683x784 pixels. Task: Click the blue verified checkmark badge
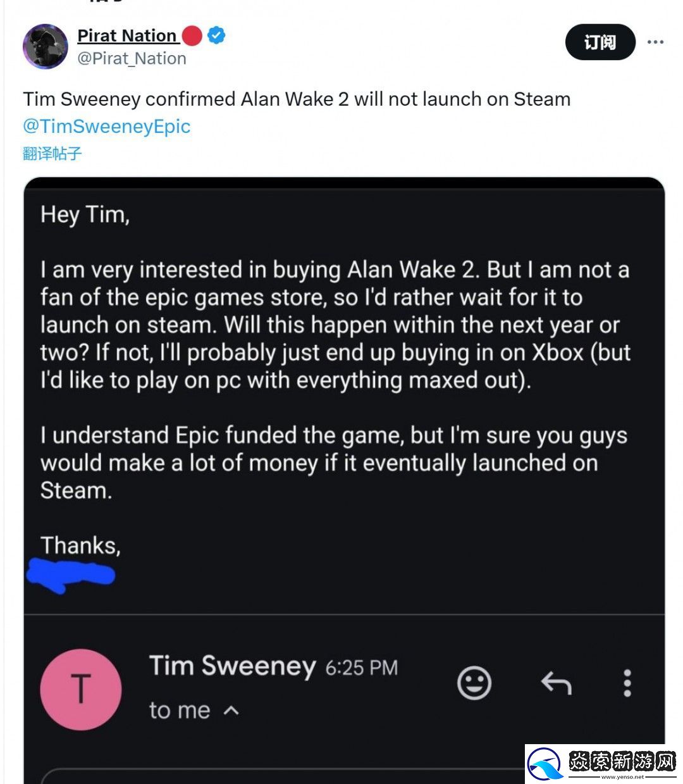point(216,36)
